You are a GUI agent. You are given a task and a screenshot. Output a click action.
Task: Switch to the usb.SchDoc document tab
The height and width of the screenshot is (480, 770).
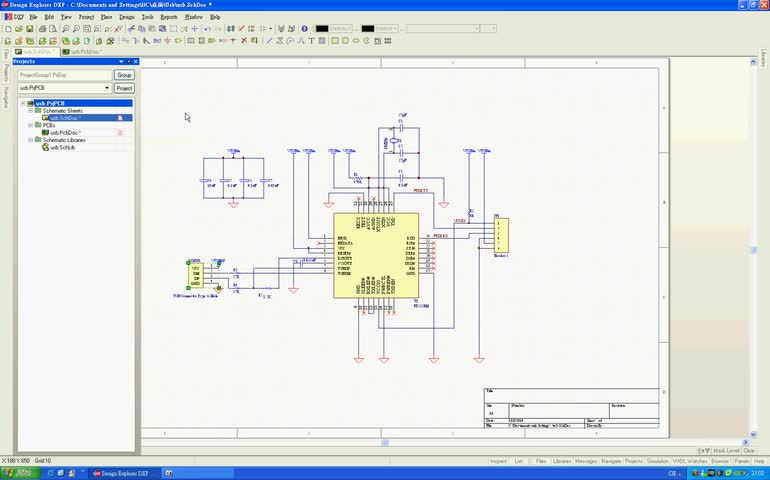pos(35,52)
